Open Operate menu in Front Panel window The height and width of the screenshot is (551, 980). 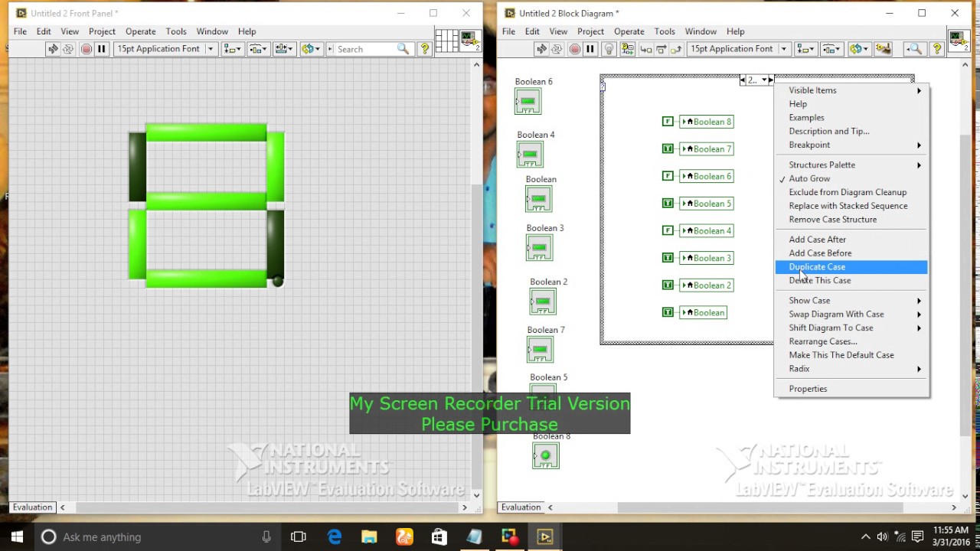(140, 31)
